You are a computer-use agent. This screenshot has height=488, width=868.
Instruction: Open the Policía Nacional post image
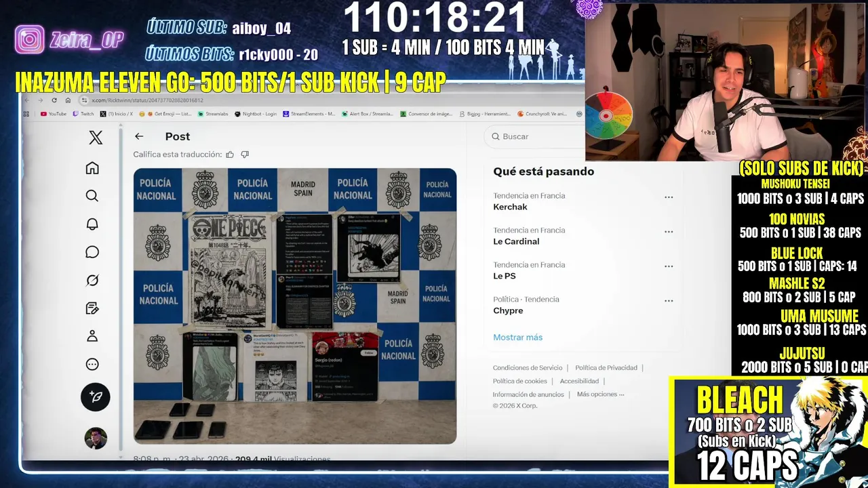[295, 306]
